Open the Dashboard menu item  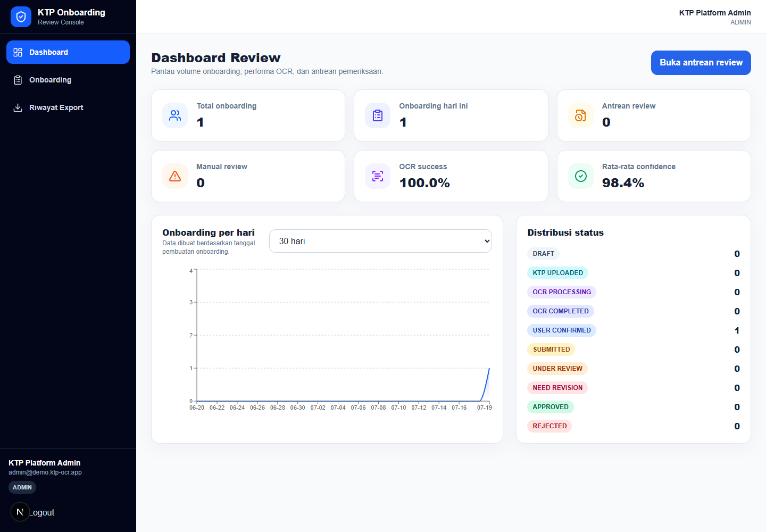[x=68, y=52]
